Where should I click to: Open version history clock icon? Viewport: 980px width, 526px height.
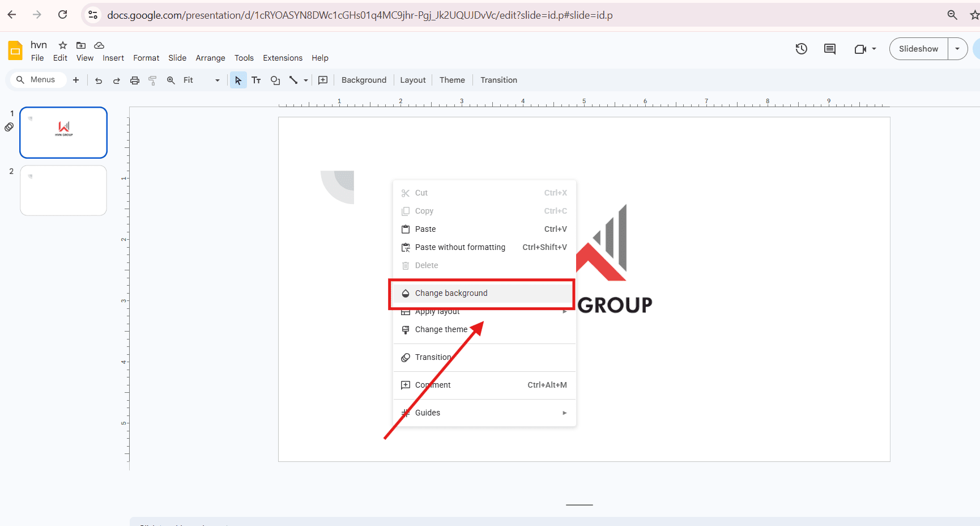tap(801, 49)
